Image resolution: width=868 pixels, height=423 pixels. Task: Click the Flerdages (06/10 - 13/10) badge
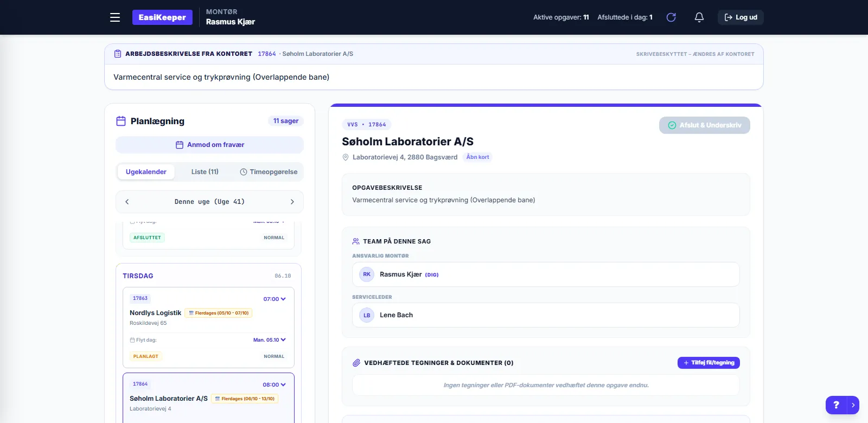click(245, 399)
